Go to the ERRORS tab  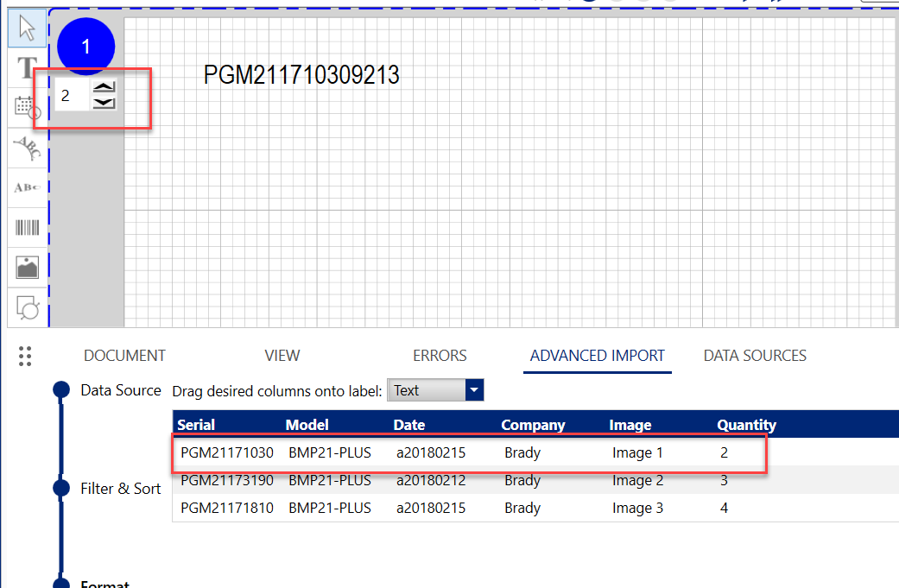[440, 356]
